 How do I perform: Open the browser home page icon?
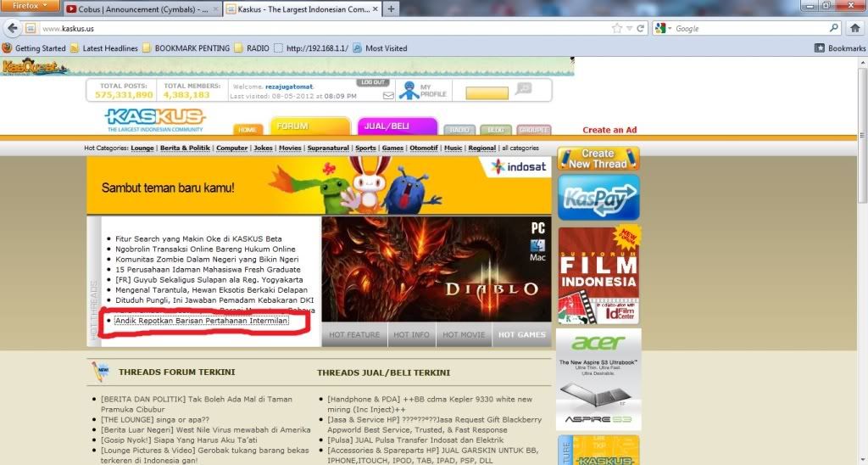click(x=854, y=28)
